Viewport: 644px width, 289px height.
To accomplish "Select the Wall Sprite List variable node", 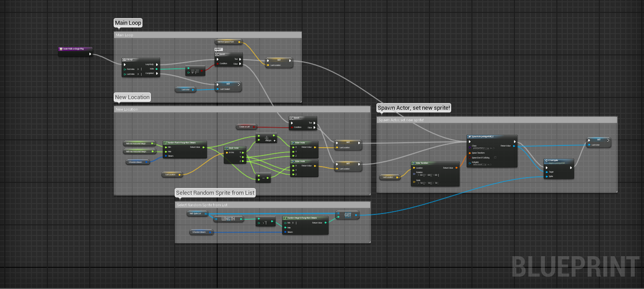I will [x=197, y=213].
